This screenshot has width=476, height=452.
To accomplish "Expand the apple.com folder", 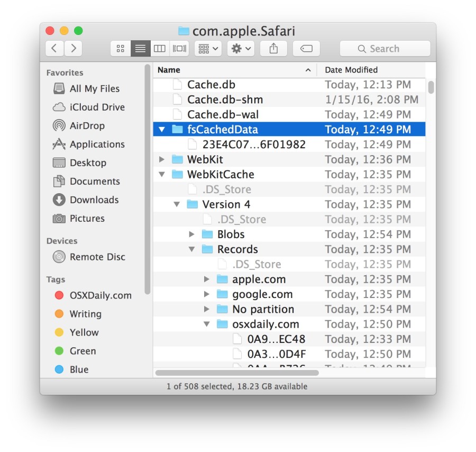I will [x=206, y=279].
